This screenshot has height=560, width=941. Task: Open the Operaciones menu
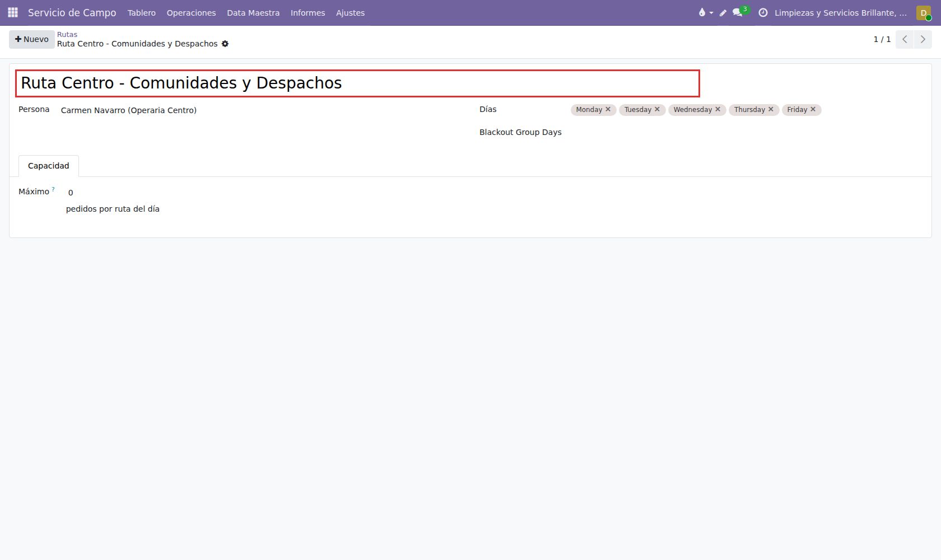(x=191, y=13)
